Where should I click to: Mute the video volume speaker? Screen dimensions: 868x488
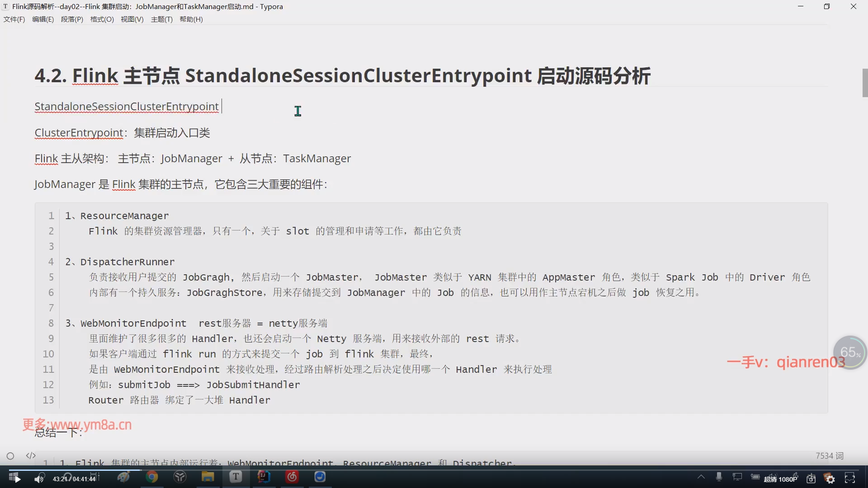[39, 479]
